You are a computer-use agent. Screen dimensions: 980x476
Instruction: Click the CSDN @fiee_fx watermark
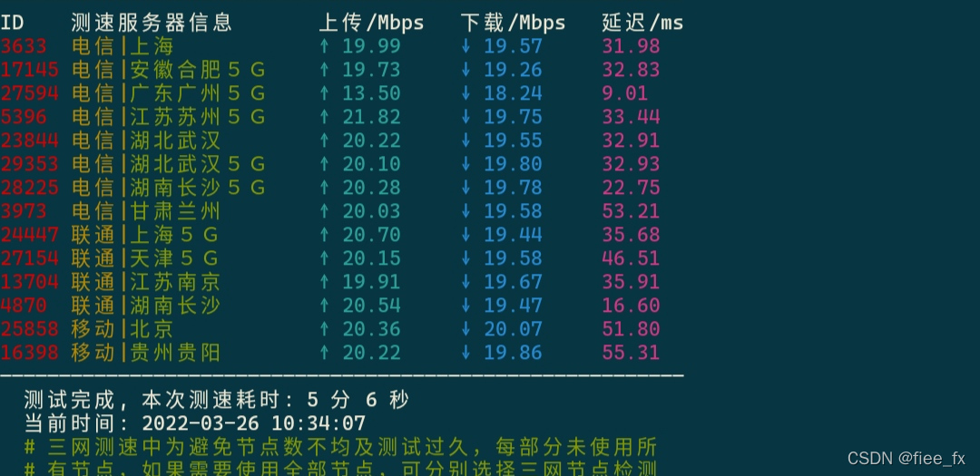click(906, 459)
